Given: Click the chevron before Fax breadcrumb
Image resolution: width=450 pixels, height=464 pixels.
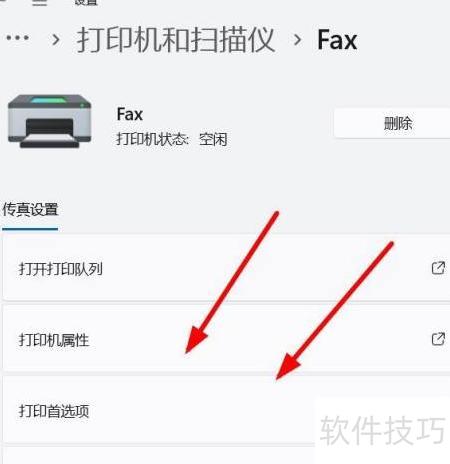Looking at the screenshot, I should (297, 40).
